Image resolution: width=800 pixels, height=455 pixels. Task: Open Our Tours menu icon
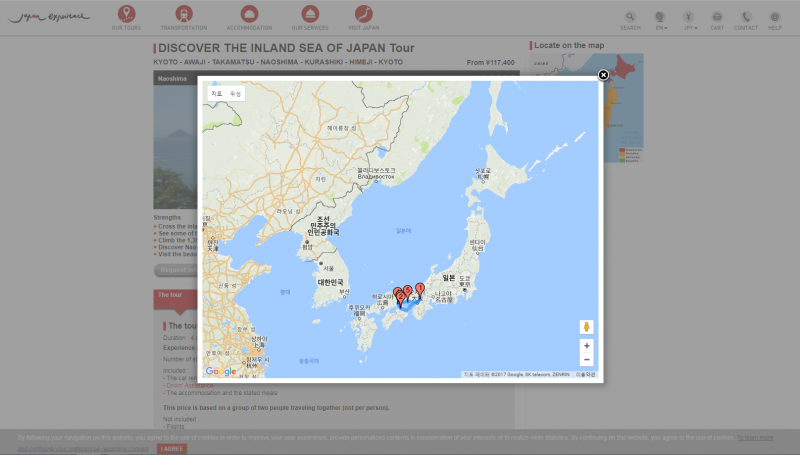126,14
